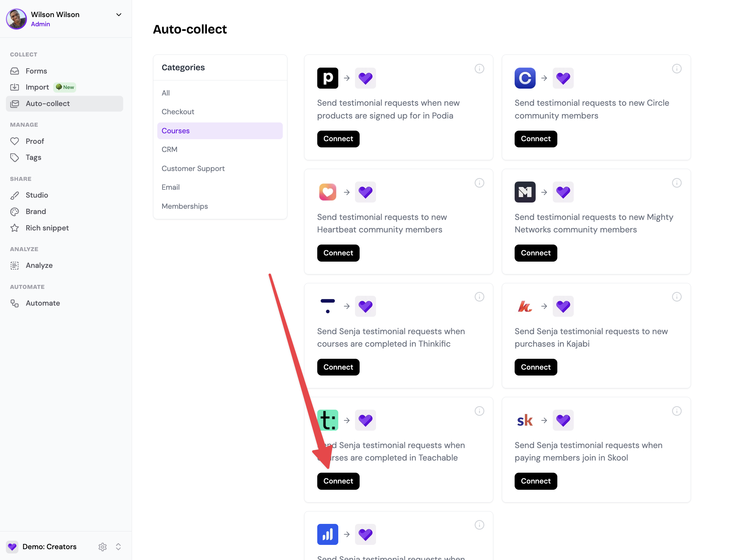Select the CRM category

coord(220,149)
